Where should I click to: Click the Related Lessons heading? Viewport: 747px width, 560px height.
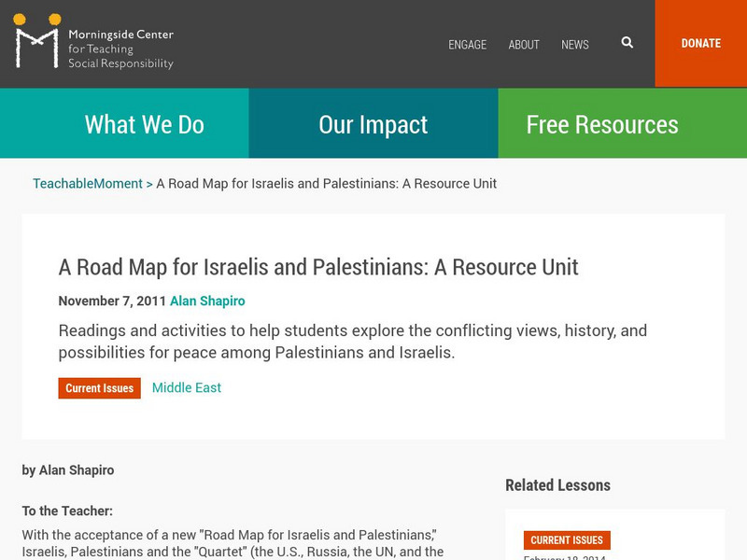(556, 484)
